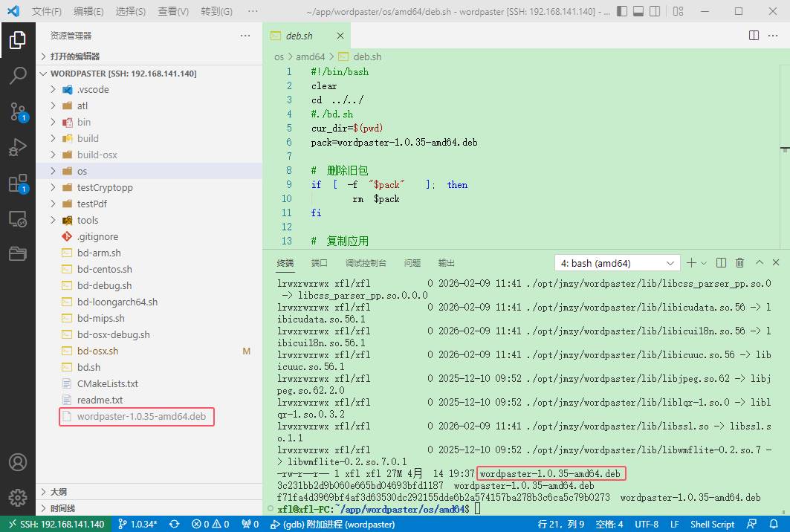Expand the tools folder
This screenshot has height=532, width=790.
click(x=88, y=220)
